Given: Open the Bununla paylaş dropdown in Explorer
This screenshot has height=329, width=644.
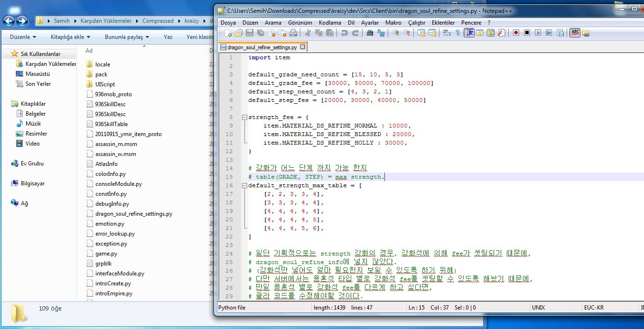Looking at the screenshot, I should (127, 37).
